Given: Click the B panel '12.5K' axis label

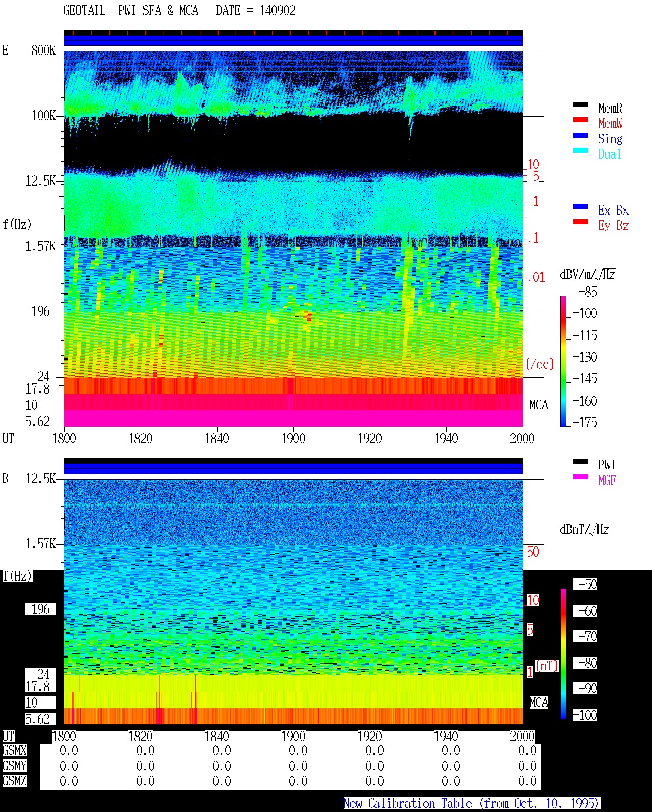Looking at the screenshot, I should 41,479.
